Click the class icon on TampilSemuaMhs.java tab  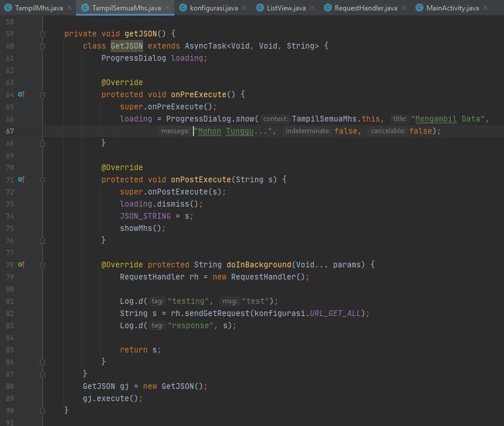[x=85, y=8]
